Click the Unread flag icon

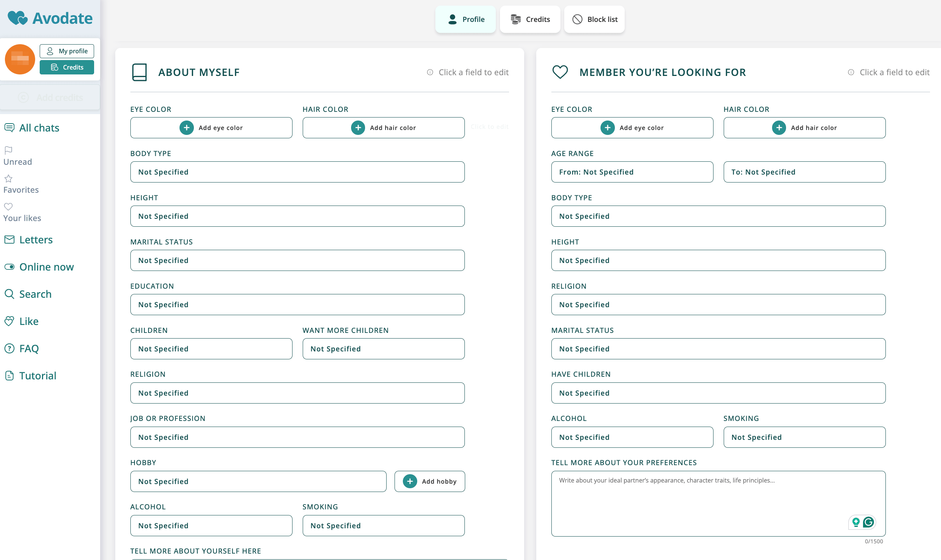8,150
